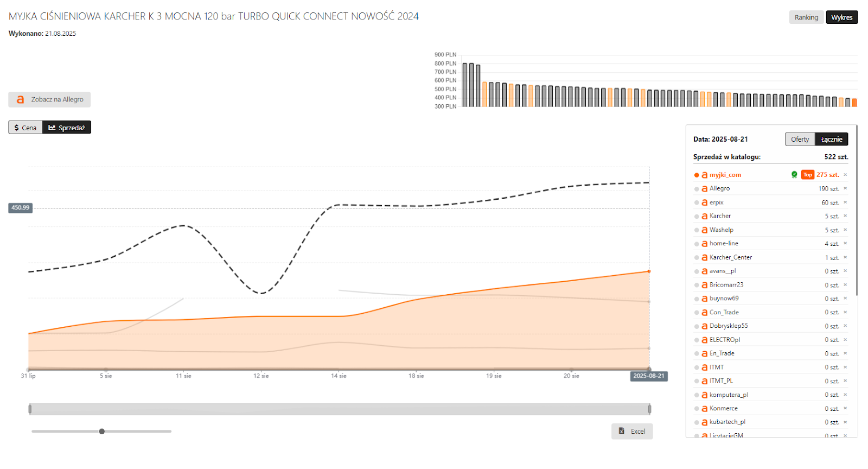Click Zobacz na Allegro button
The image size is (868, 469).
click(x=49, y=99)
